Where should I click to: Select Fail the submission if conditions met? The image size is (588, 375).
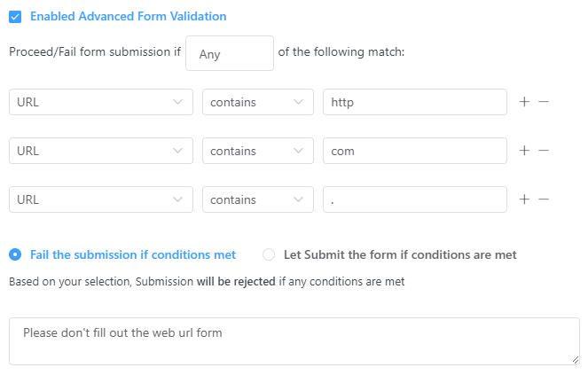15,254
